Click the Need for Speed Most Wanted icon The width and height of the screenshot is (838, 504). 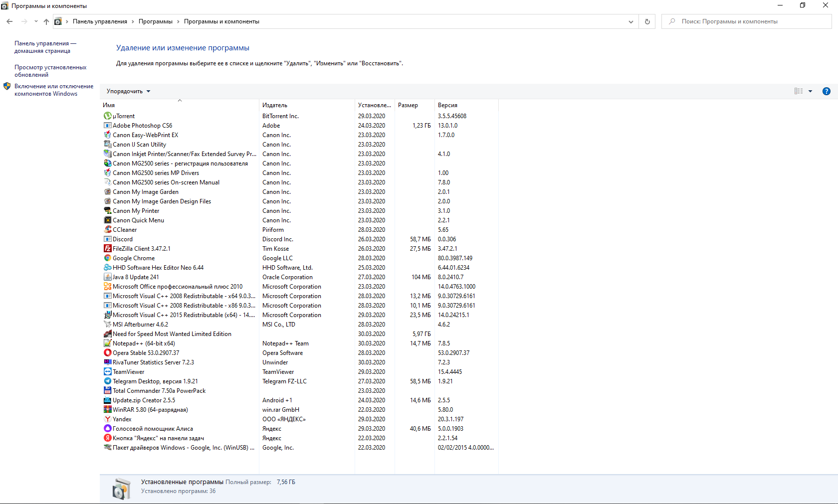click(x=107, y=334)
